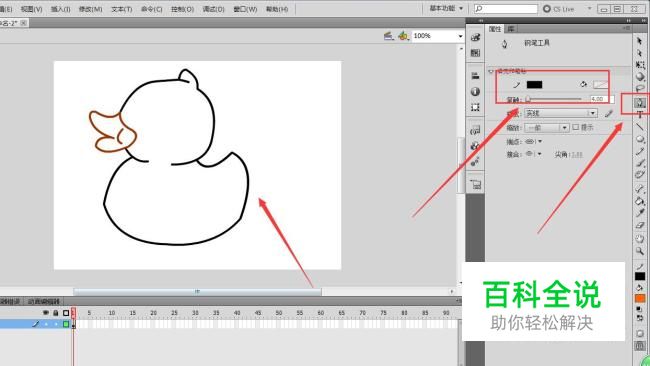Viewport: 650px width, 366px height.
Task: Select the Selection arrow tool
Action: pyautogui.click(x=640, y=41)
